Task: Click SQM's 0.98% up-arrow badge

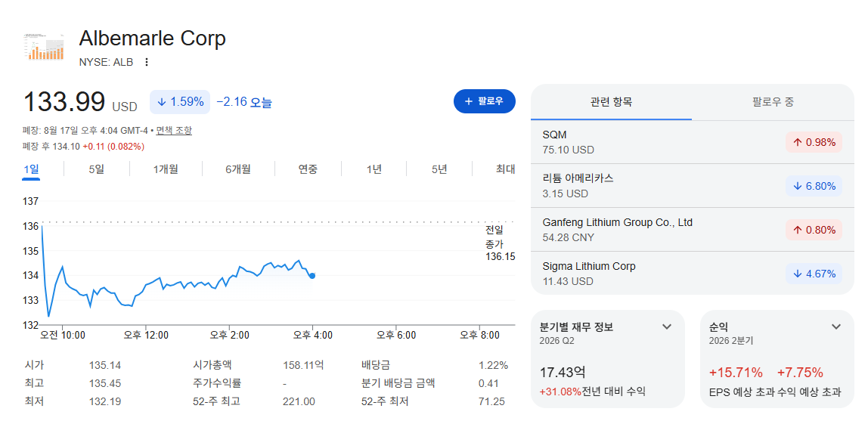Action: coord(814,142)
